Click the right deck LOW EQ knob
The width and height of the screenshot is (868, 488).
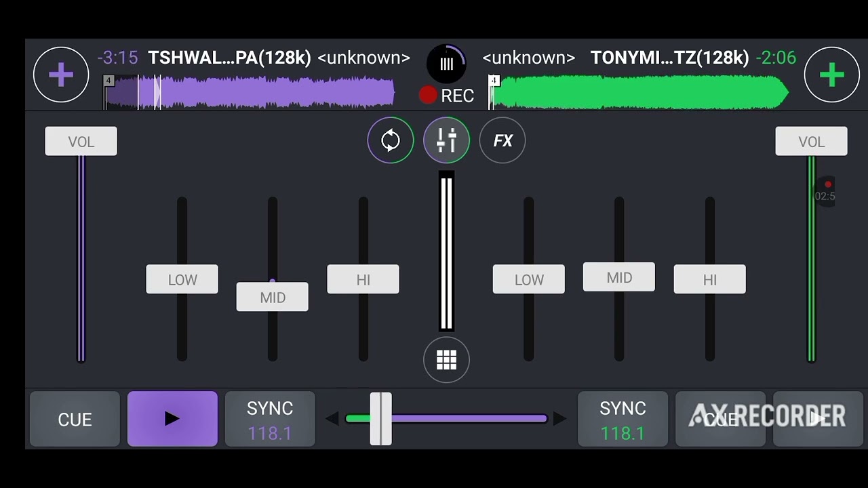528,279
